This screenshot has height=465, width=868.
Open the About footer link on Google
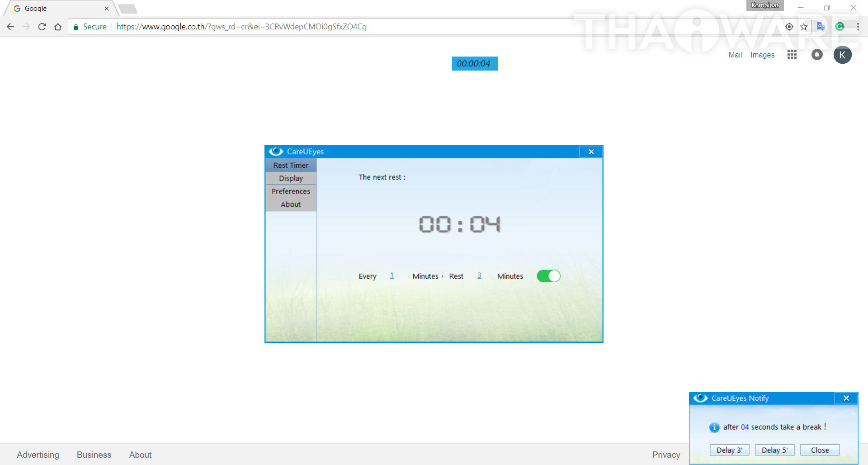pyautogui.click(x=140, y=455)
